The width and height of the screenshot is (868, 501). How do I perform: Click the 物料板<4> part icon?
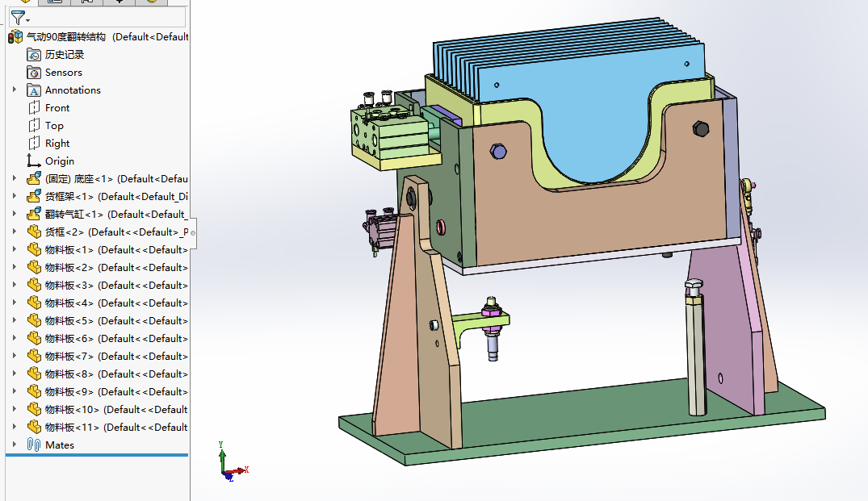coord(34,303)
